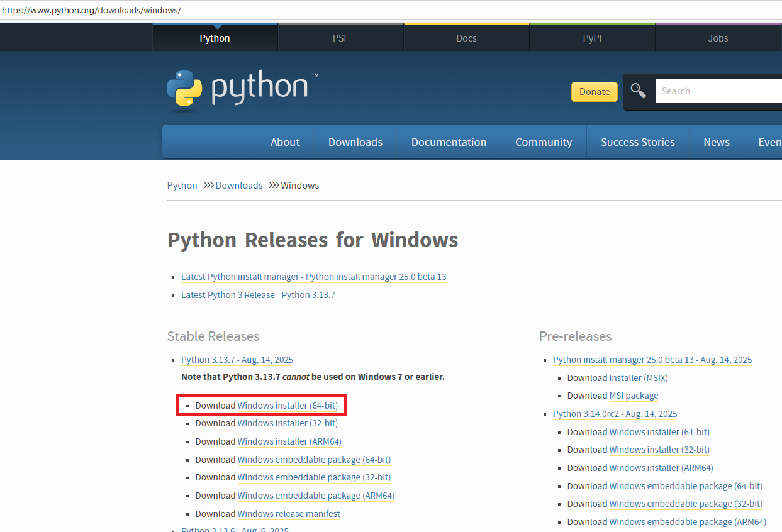Open the About menu
This screenshot has width=782, height=532.
point(285,142)
